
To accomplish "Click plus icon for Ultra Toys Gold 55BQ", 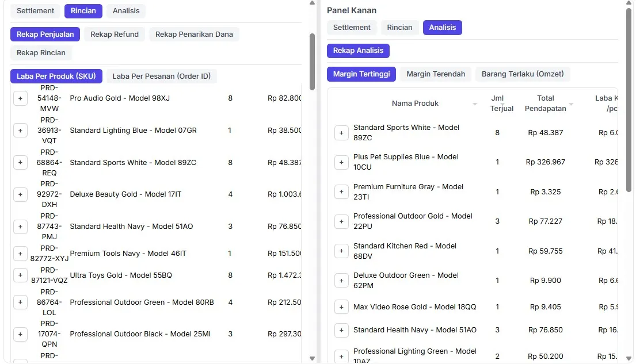I will pos(20,275).
